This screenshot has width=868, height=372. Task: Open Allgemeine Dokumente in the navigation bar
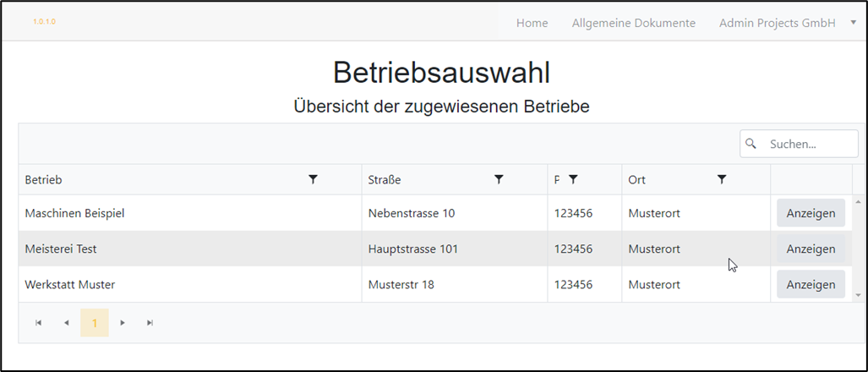pos(633,23)
